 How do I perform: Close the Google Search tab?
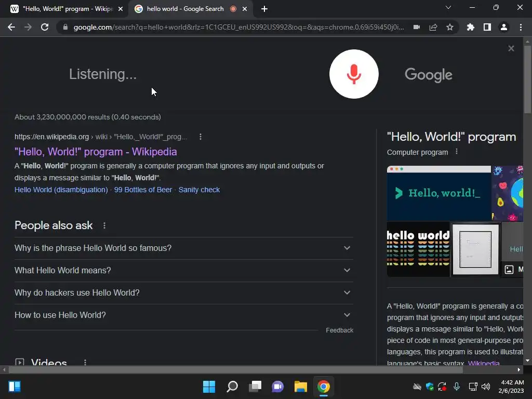point(245,9)
